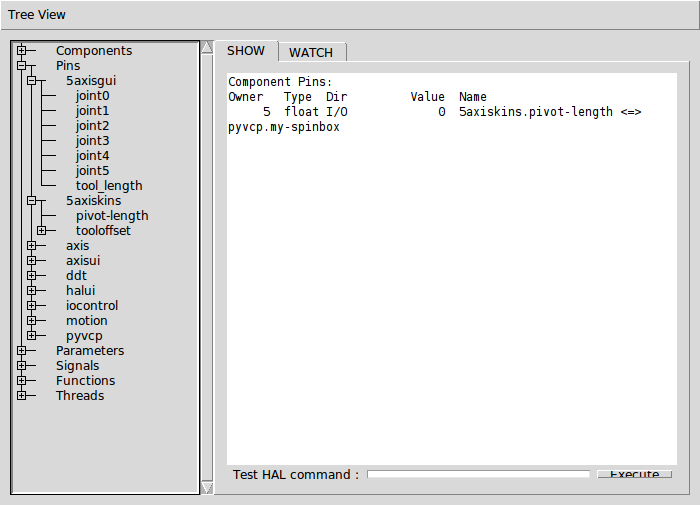Select the pyvcp label

(84, 336)
